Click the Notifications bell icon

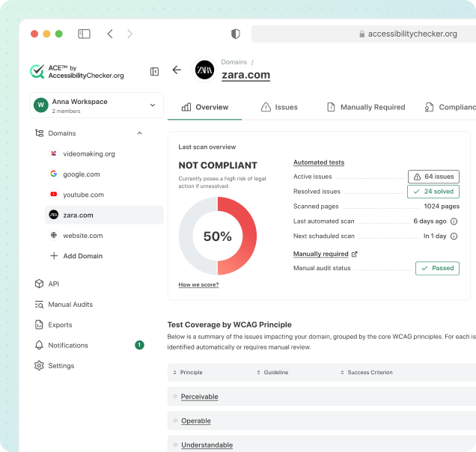[39, 345]
